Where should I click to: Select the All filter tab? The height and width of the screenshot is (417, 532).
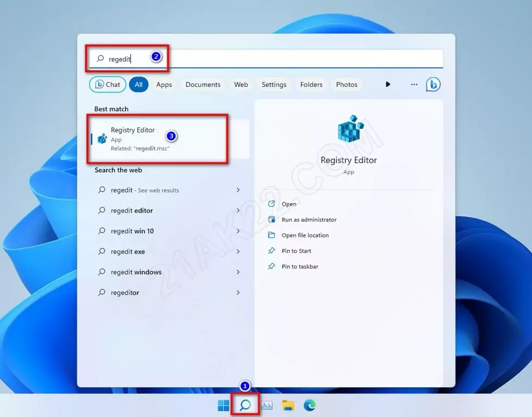(139, 84)
